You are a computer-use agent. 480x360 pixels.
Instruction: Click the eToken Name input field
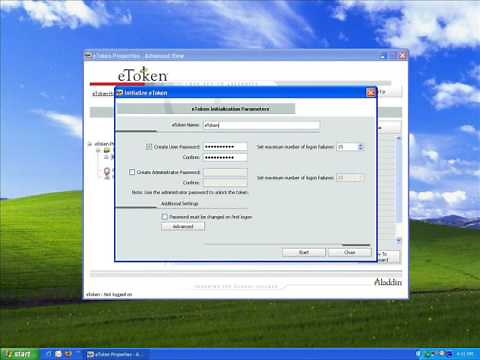coord(261,125)
